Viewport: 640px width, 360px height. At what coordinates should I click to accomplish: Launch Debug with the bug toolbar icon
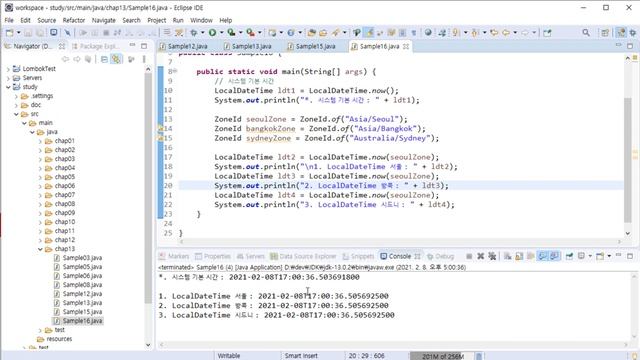[193, 33]
